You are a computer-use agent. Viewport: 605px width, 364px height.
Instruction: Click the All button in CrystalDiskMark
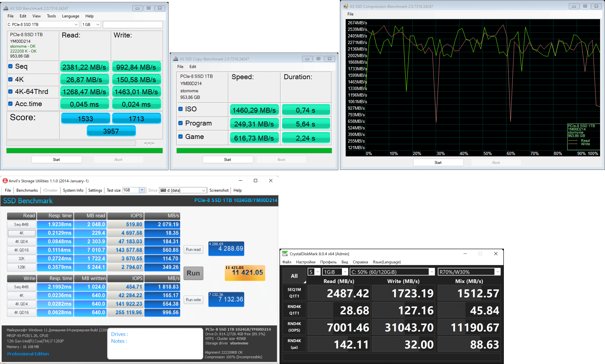[x=294, y=276]
